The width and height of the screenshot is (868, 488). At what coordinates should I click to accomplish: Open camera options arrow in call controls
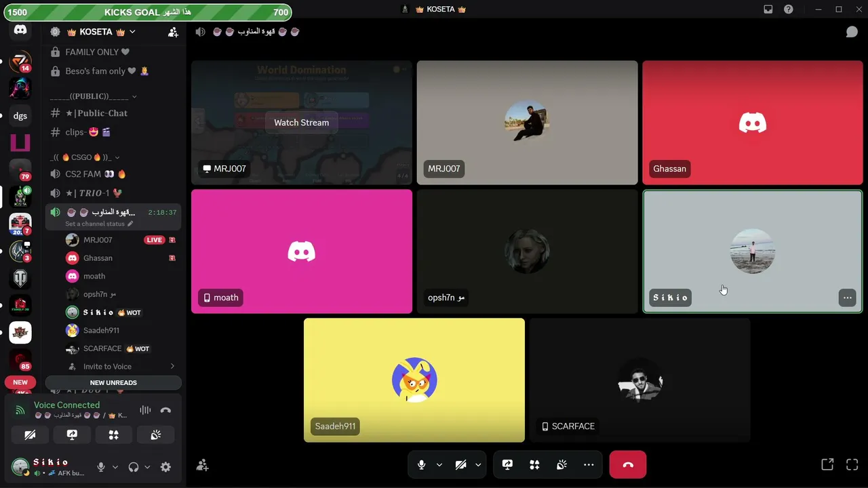(x=478, y=465)
